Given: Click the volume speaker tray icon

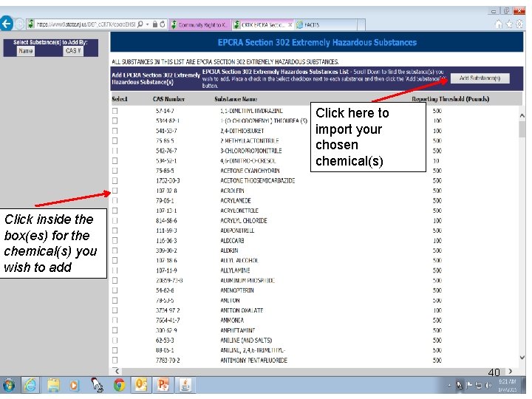Looking at the screenshot, I should [x=488, y=386].
